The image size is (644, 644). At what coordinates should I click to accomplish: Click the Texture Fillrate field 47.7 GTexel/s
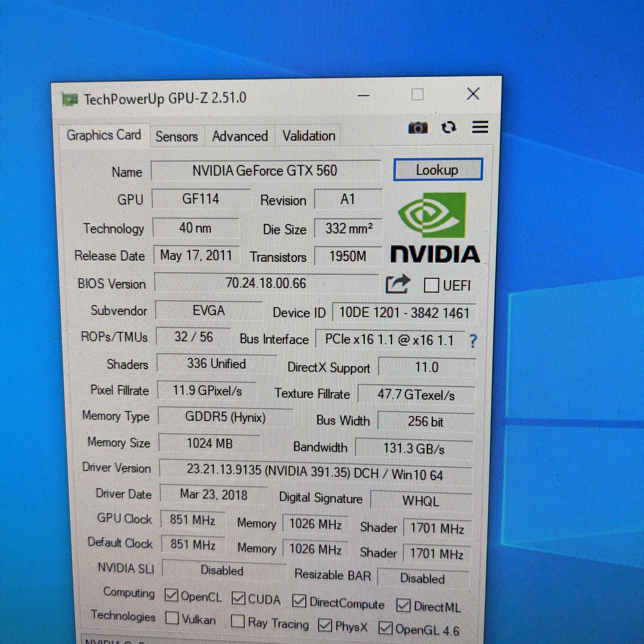click(x=416, y=395)
